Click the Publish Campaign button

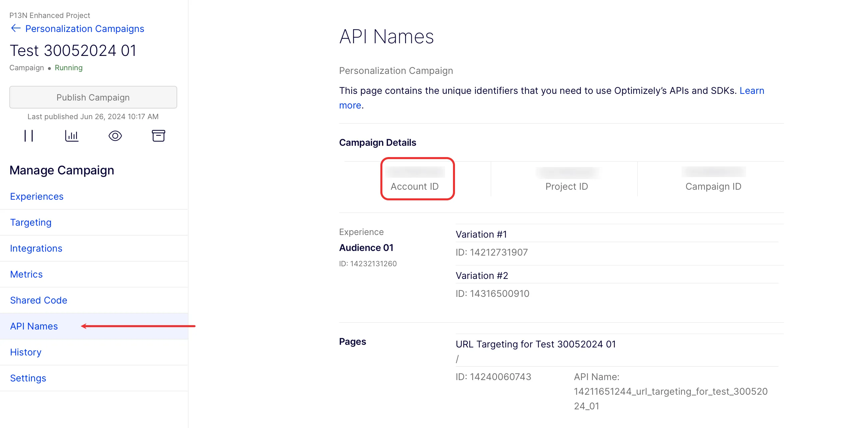pyautogui.click(x=93, y=97)
